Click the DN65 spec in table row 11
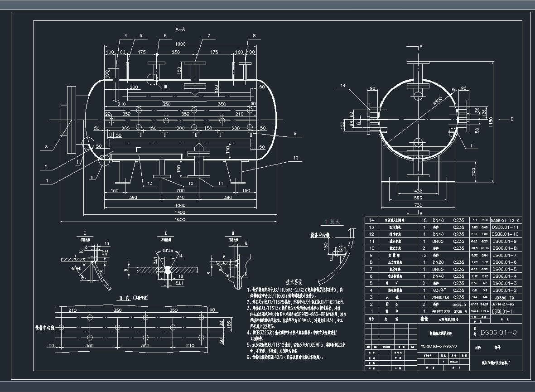 439,242
